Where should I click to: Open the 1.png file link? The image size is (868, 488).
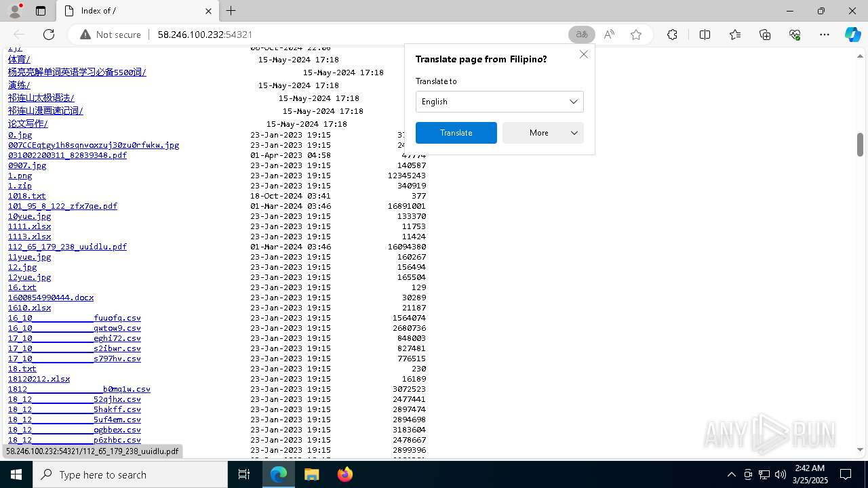tap(20, 176)
